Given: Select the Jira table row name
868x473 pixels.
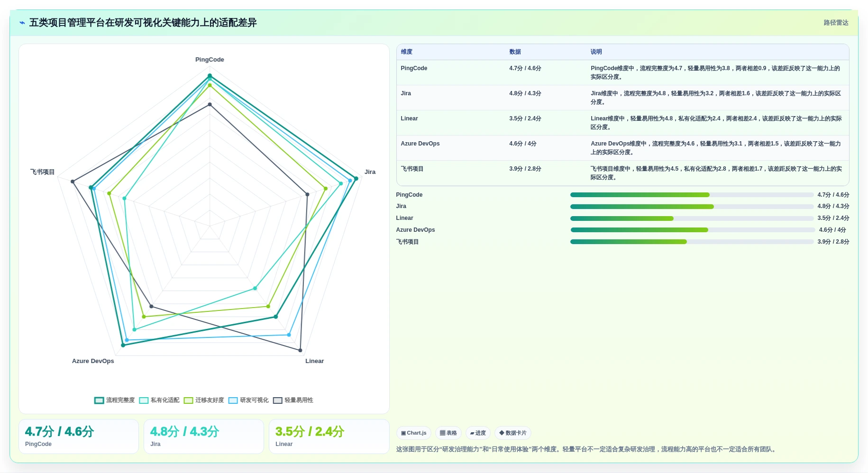Looking at the screenshot, I should (x=406, y=93).
